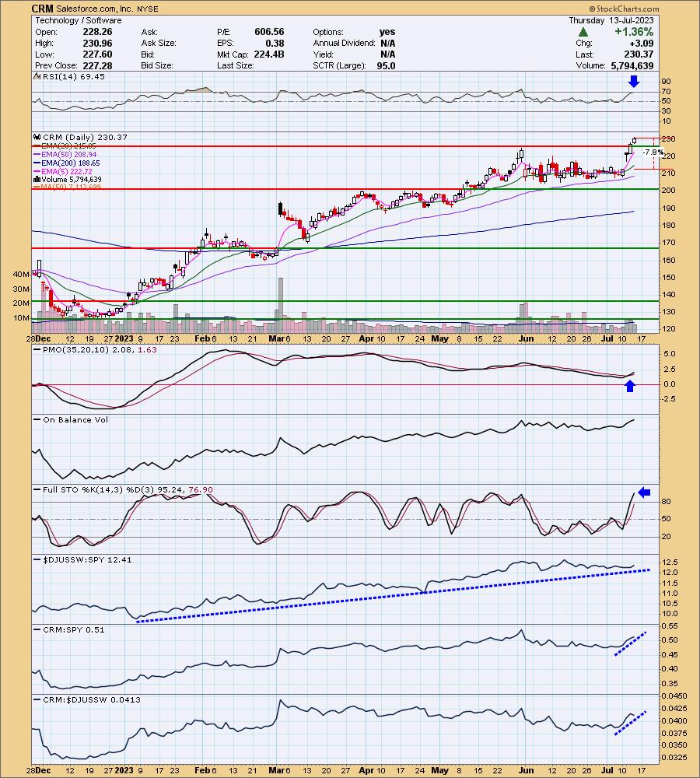Click the -7.8% stop level annotation label
The height and width of the screenshot is (778, 700).
[653, 152]
